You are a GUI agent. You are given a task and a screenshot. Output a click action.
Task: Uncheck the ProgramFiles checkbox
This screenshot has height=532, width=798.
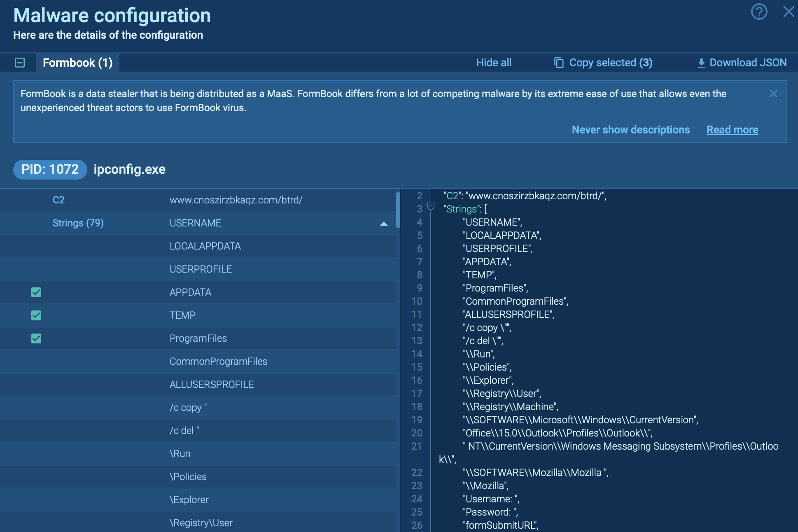[36, 338]
